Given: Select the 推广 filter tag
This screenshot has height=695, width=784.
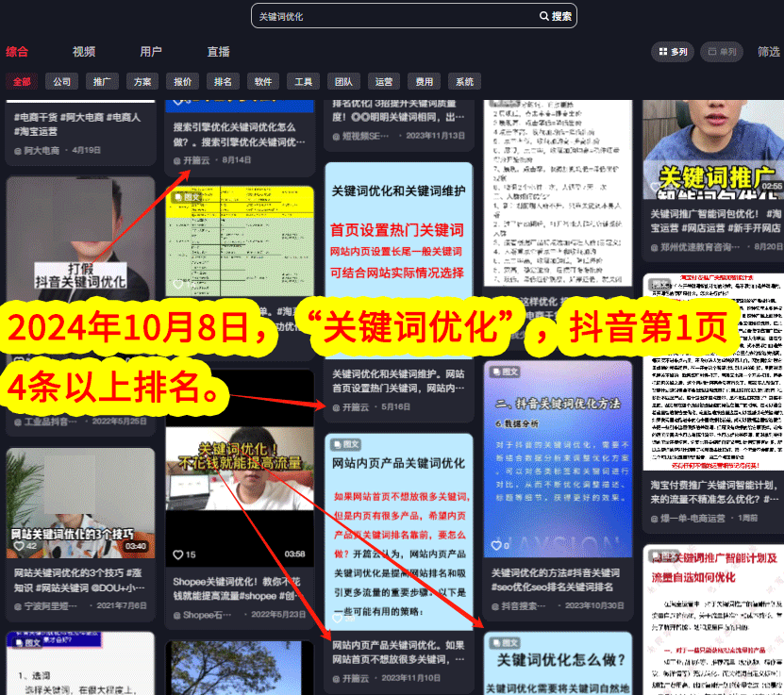Looking at the screenshot, I should tap(102, 81).
